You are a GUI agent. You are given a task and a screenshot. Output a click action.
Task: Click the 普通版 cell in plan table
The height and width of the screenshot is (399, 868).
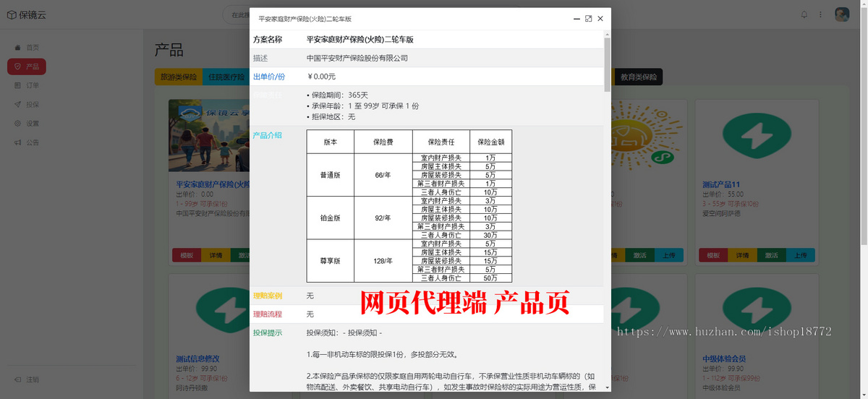pos(331,174)
